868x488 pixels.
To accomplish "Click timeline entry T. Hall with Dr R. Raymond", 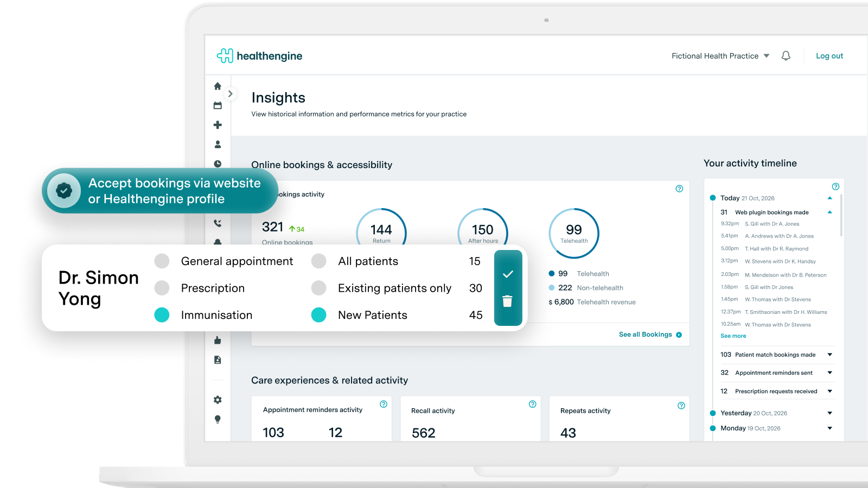I will click(776, 249).
